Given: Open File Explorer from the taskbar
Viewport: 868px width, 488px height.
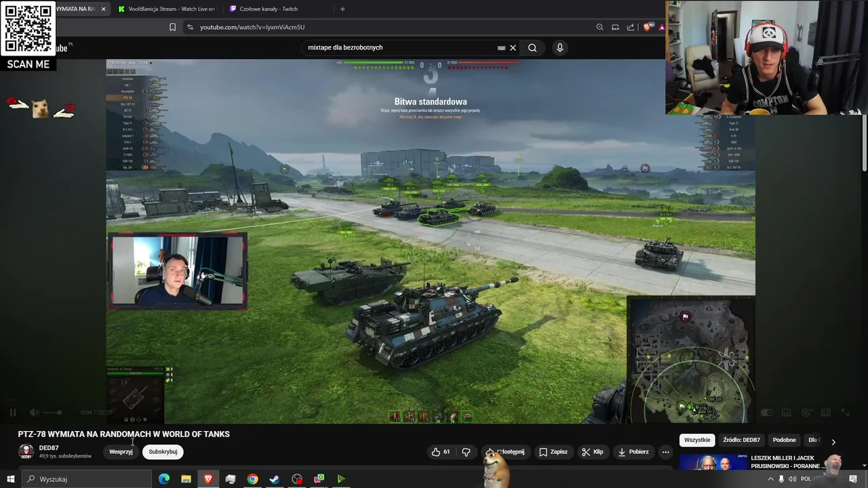Looking at the screenshot, I should [x=186, y=479].
